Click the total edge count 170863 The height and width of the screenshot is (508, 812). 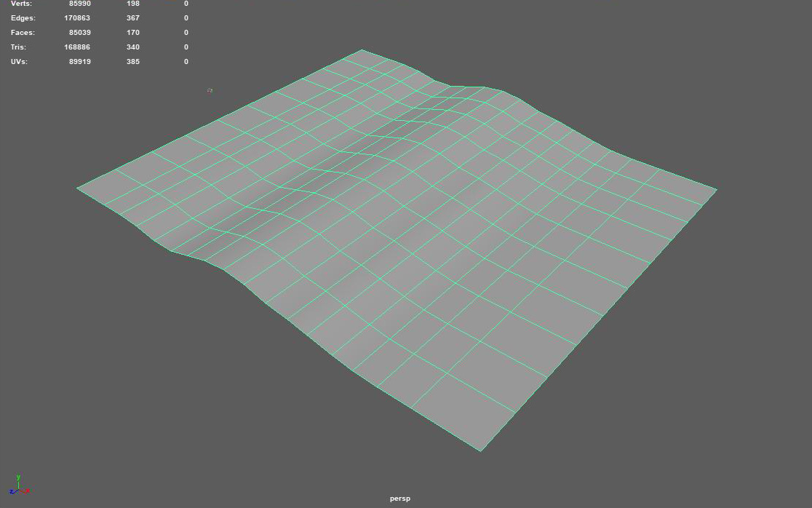tap(77, 17)
